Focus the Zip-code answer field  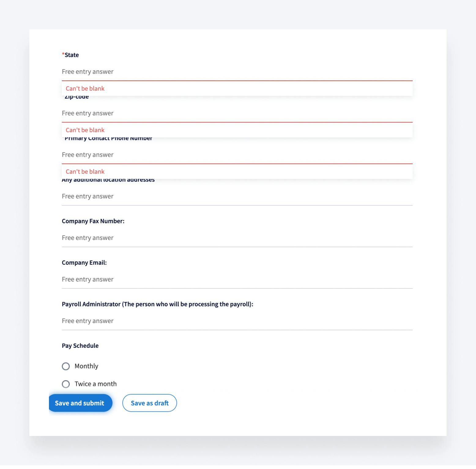point(237,114)
